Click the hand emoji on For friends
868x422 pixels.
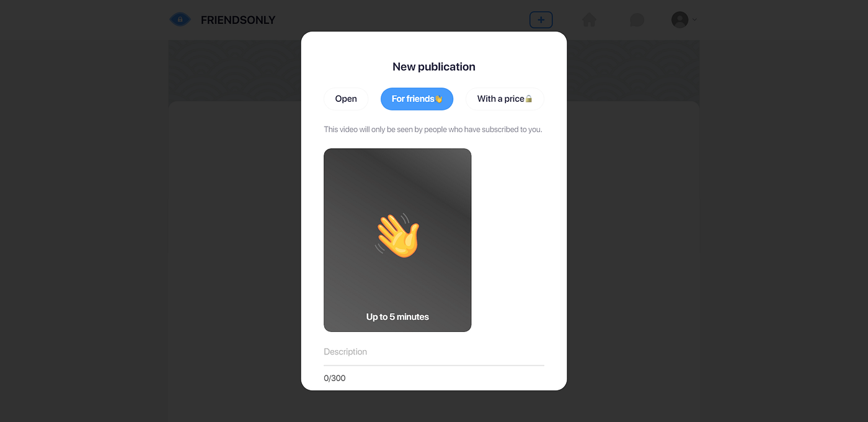pyautogui.click(x=438, y=99)
